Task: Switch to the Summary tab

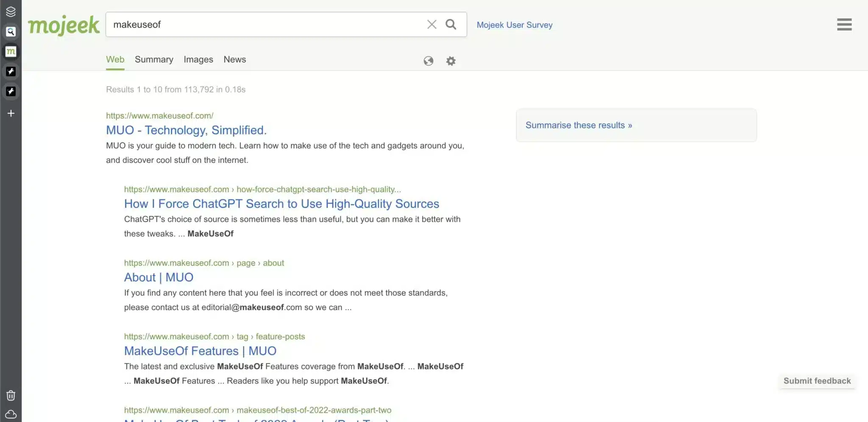Action: click(154, 60)
